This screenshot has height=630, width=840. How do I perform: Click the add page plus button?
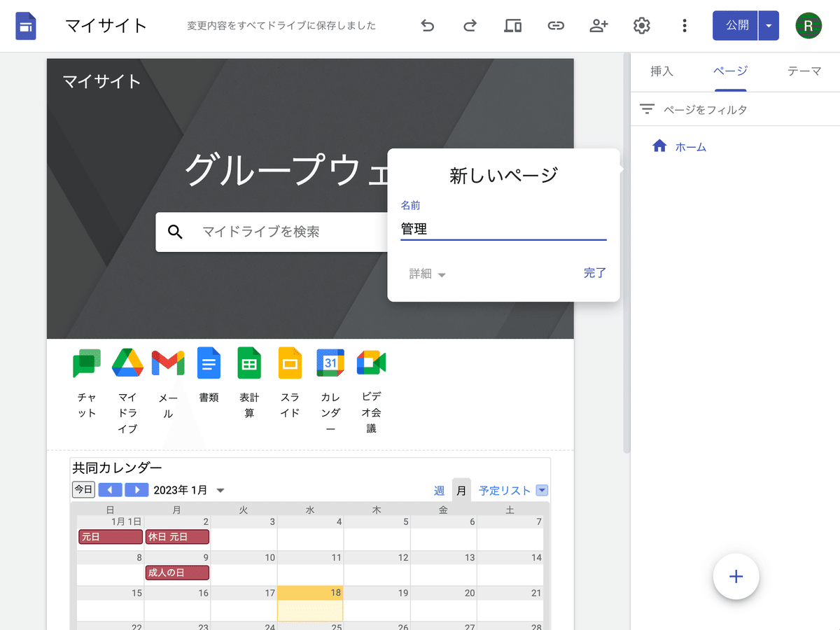click(x=736, y=577)
